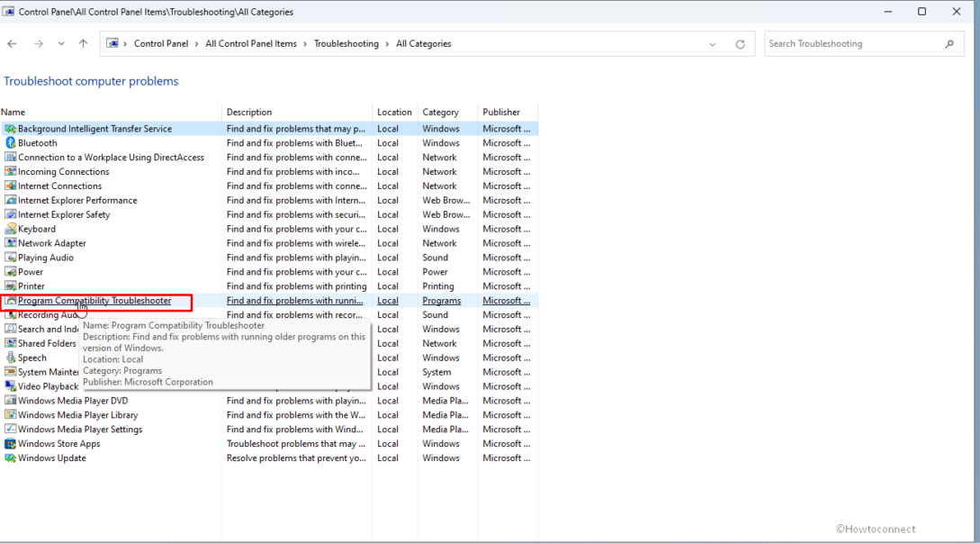Click the Refresh icon in the address bar
This screenshot has height=544, width=980.
click(740, 43)
